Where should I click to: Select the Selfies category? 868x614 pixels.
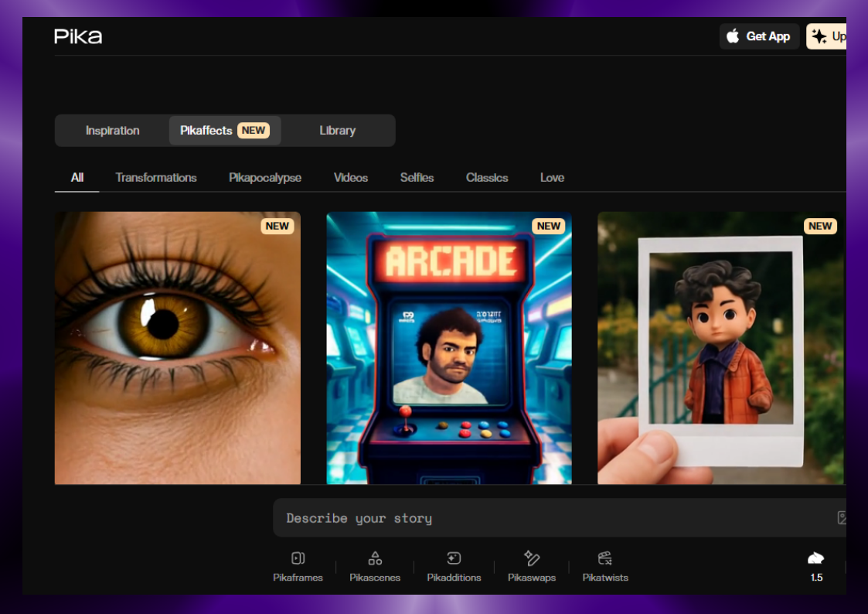pos(417,178)
